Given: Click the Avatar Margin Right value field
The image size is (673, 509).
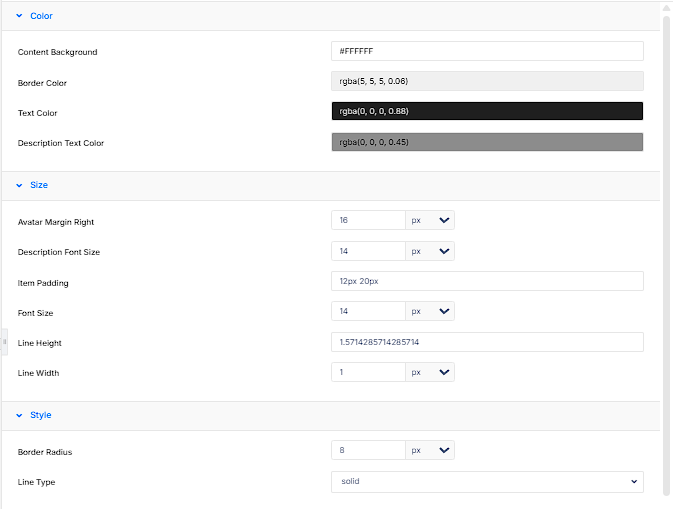Looking at the screenshot, I should point(368,220).
